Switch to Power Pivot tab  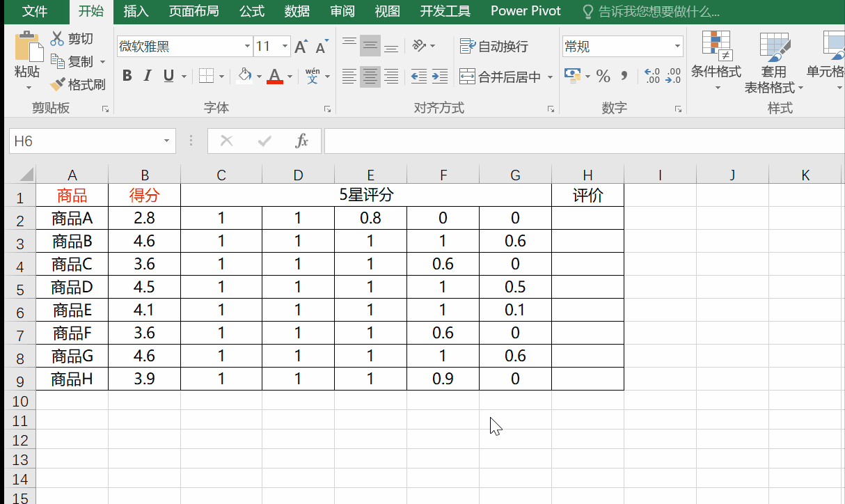click(526, 11)
